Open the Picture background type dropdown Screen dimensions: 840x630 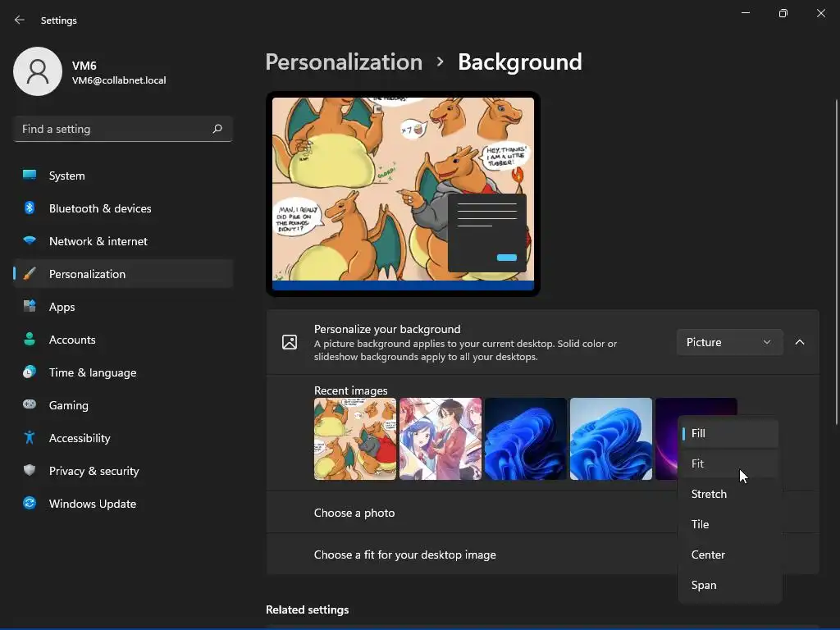(x=729, y=342)
